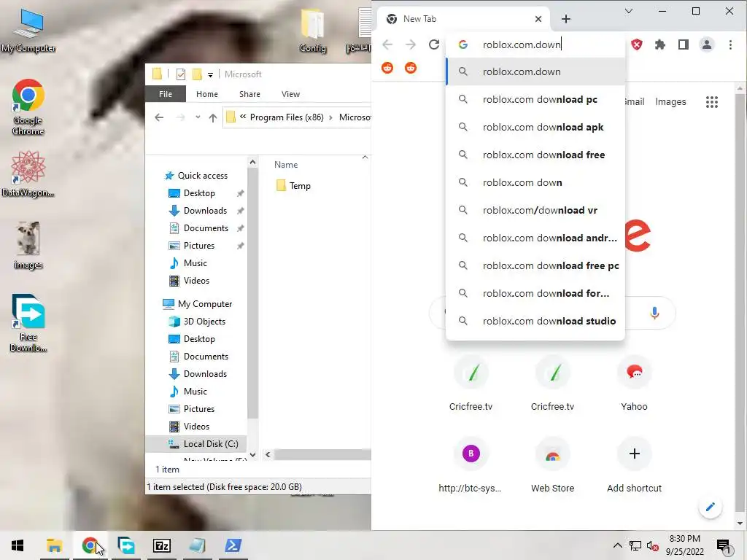Open the Explorer File tab
747x560 pixels.
(166, 94)
